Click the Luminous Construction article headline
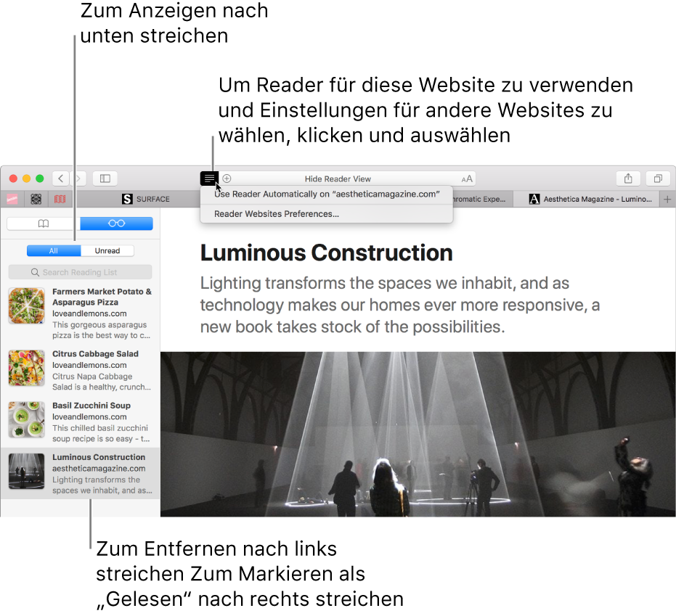Image resolution: width=676 pixels, height=616 pixels. [326, 253]
